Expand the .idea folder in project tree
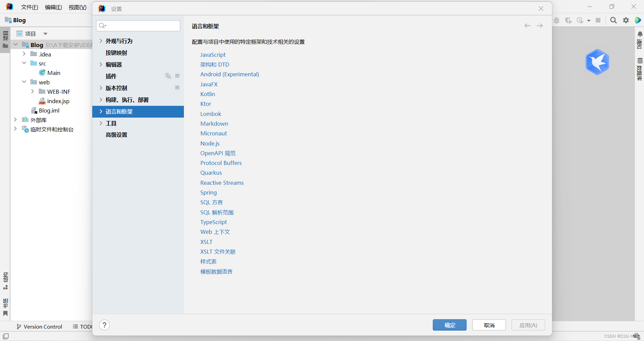This screenshot has height=341, width=644. [24, 54]
